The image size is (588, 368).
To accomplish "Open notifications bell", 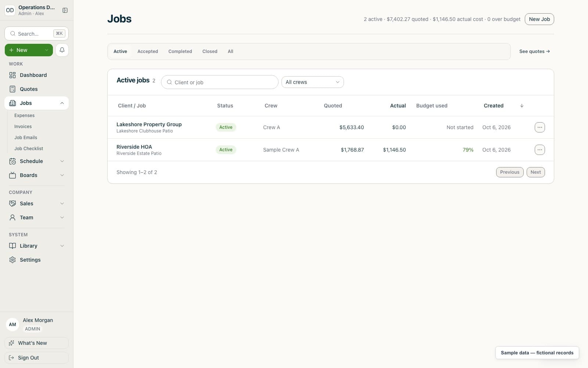I will [x=62, y=50].
